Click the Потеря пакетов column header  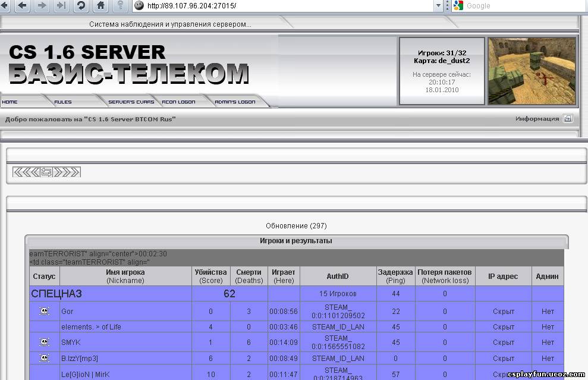point(445,276)
